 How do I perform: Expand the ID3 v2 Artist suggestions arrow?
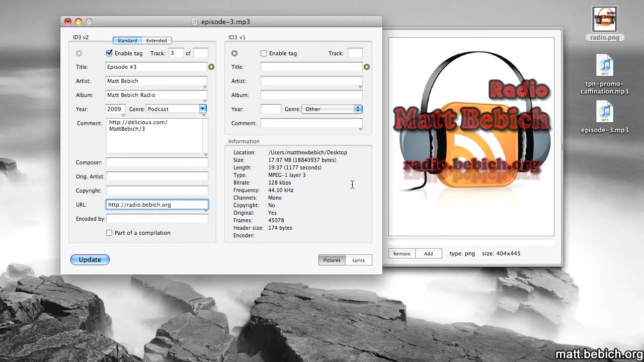point(205,87)
